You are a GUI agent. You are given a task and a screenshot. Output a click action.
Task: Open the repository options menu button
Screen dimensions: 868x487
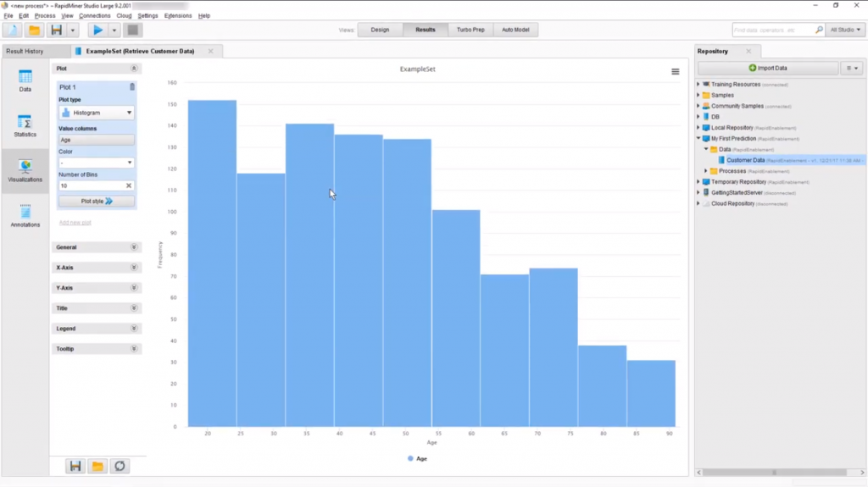[x=853, y=68]
